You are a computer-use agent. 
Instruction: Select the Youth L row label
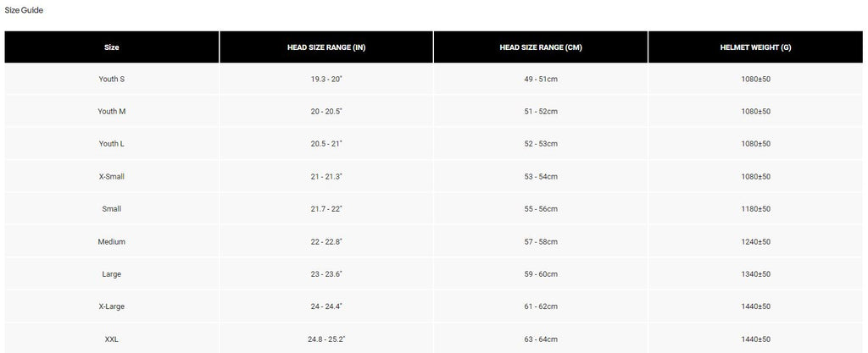click(111, 144)
